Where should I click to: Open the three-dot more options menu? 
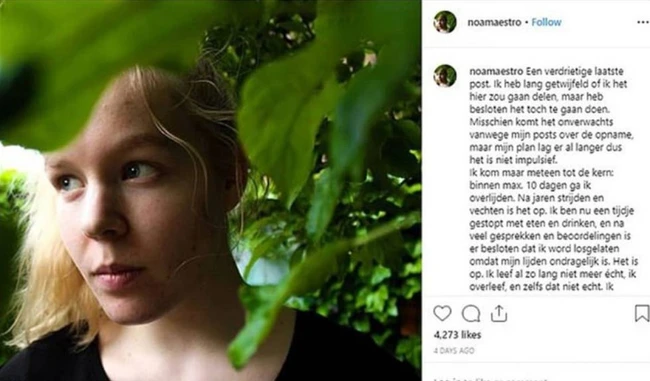[643, 22]
